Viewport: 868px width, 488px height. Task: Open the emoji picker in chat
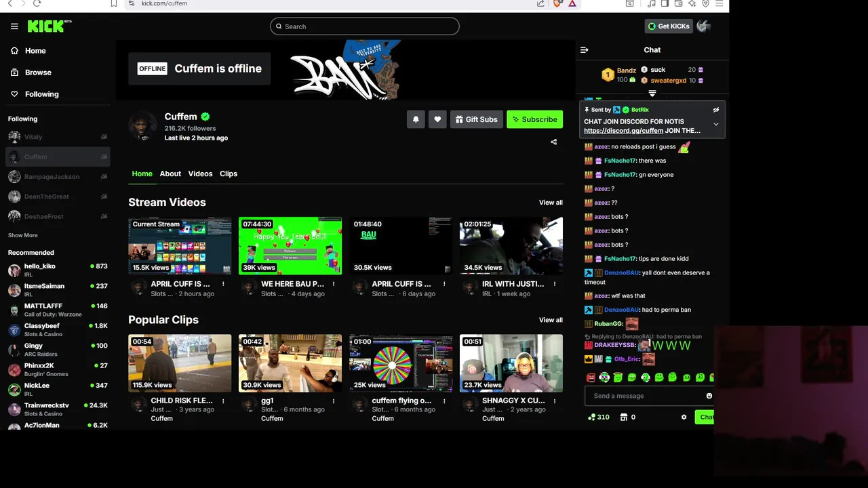click(709, 396)
